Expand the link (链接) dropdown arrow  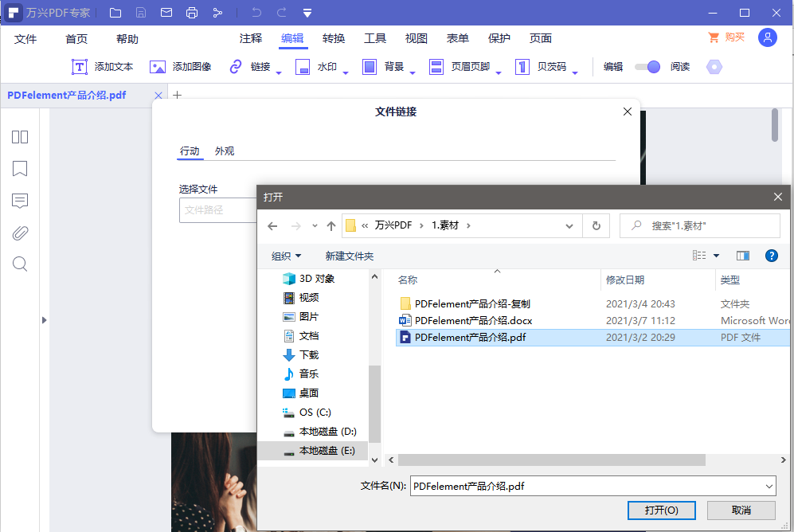279,72
